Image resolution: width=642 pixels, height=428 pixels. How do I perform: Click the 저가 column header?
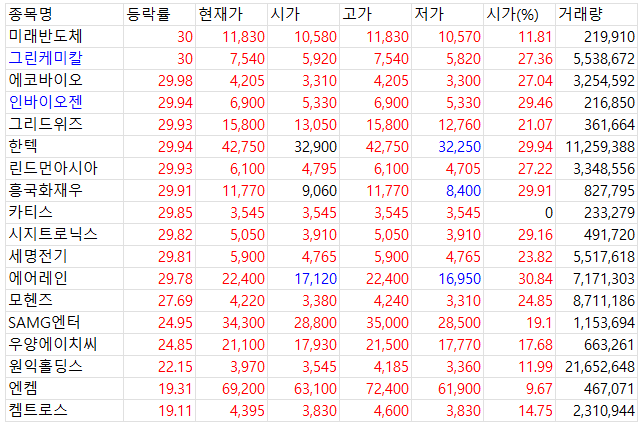coord(429,14)
